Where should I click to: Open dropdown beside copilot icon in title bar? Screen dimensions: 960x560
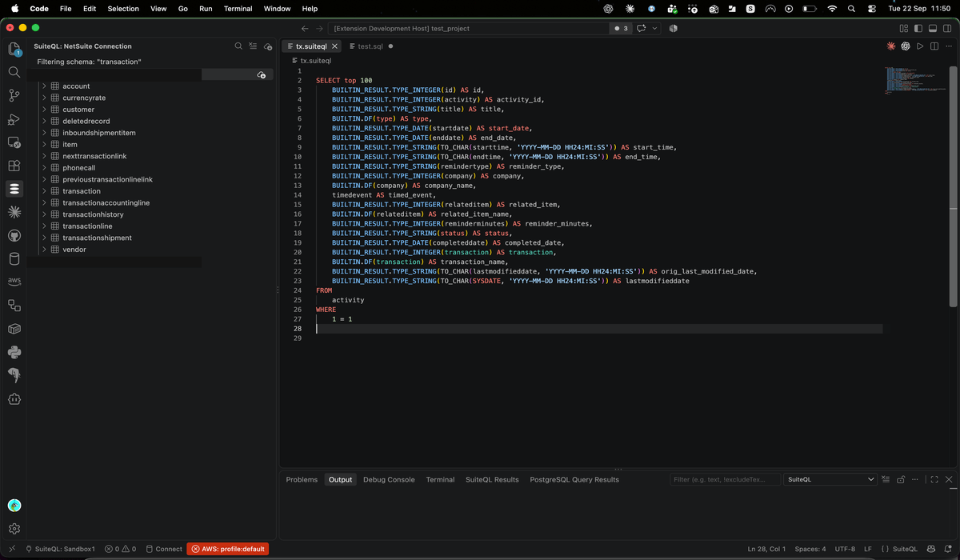click(655, 28)
